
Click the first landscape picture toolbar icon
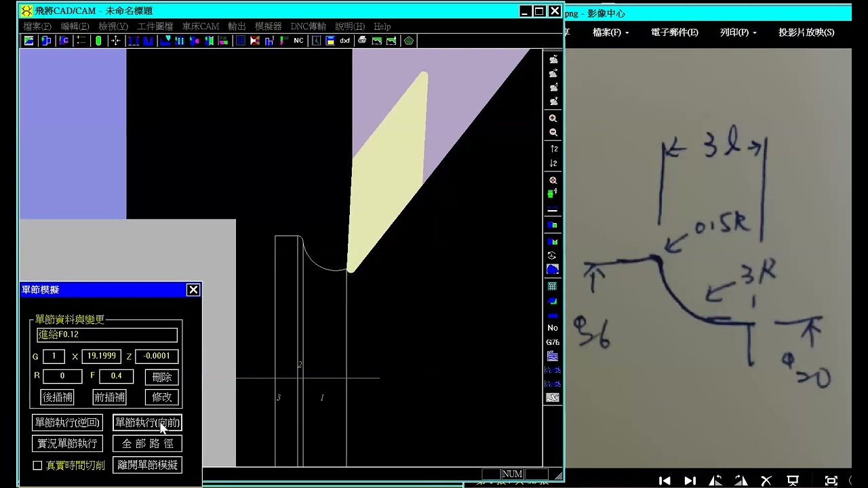pyautogui.click(x=376, y=41)
